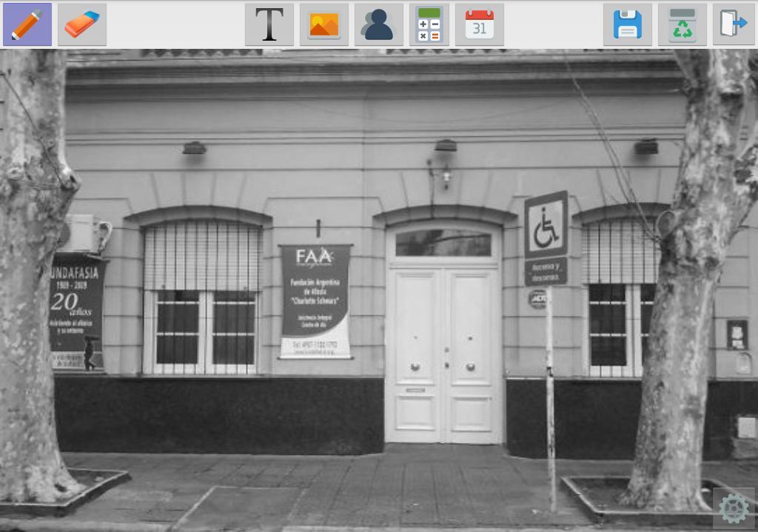This screenshot has height=532, width=758.
Task: Open the calculator tool
Action: tap(429, 24)
